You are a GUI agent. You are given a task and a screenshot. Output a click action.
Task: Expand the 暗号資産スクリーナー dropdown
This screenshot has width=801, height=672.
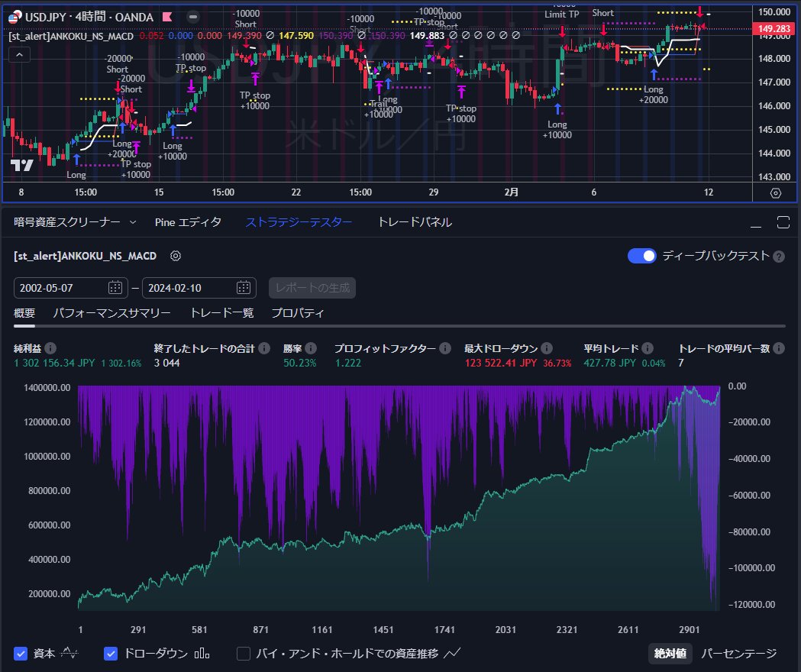[x=133, y=222]
